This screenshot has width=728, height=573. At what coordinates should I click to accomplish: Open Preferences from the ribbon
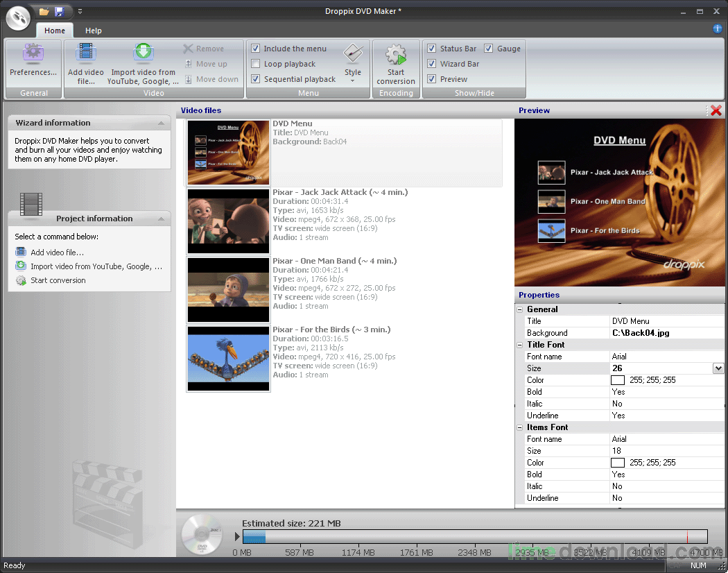click(33, 60)
